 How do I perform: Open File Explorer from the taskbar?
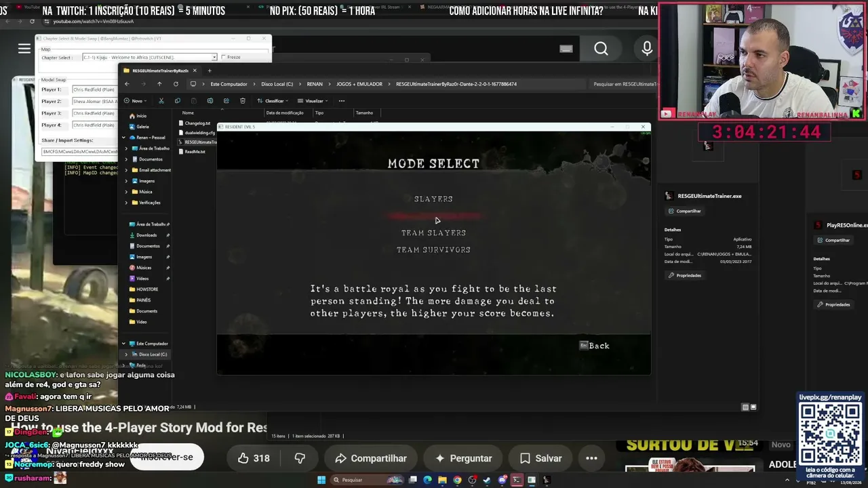(442, 480)
